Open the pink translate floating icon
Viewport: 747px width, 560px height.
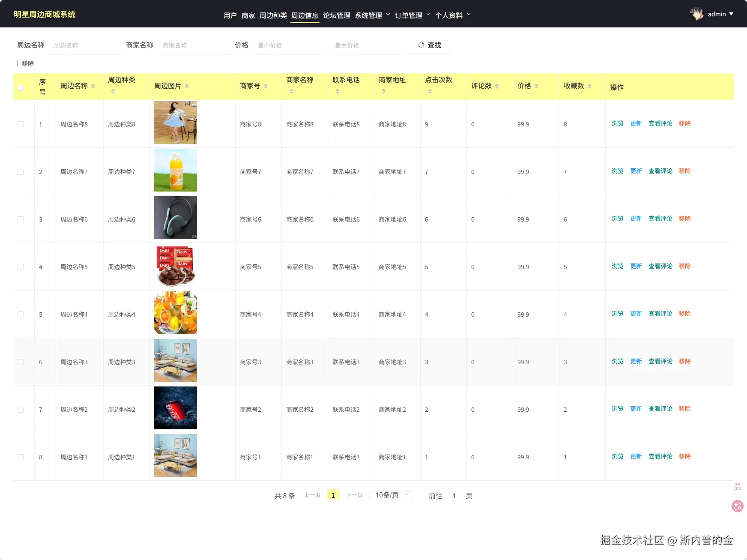click(737, 506)
